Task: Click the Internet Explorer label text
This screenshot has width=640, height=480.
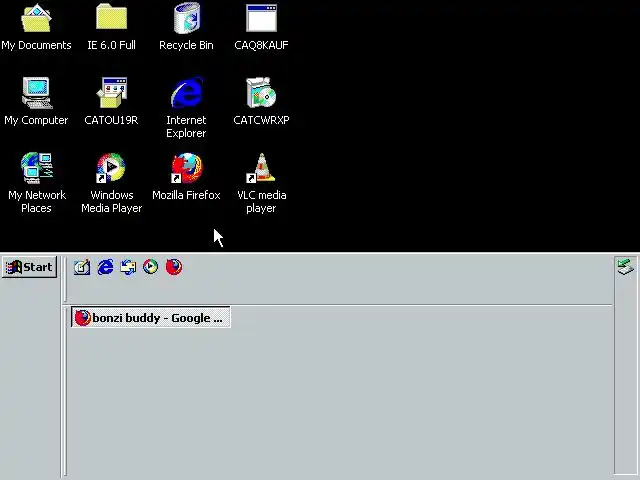Action: [x=186, y=127]
